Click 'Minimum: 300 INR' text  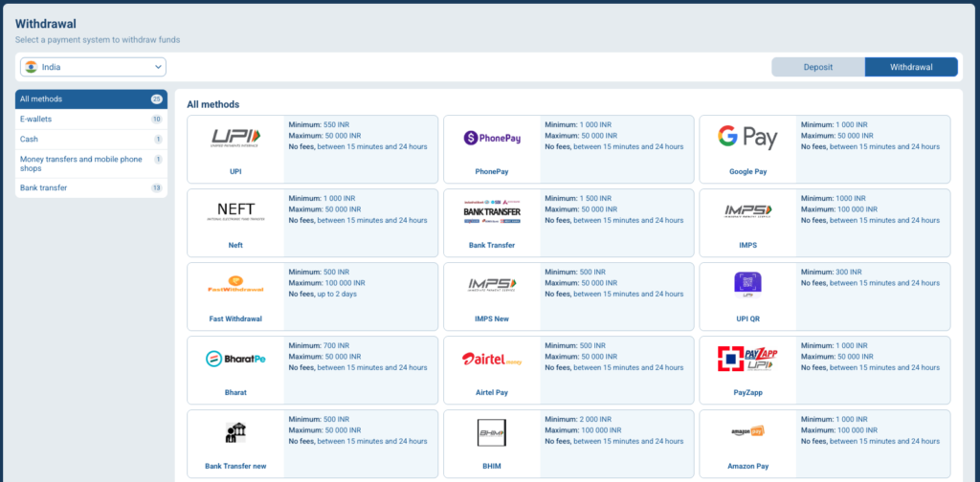832,273
